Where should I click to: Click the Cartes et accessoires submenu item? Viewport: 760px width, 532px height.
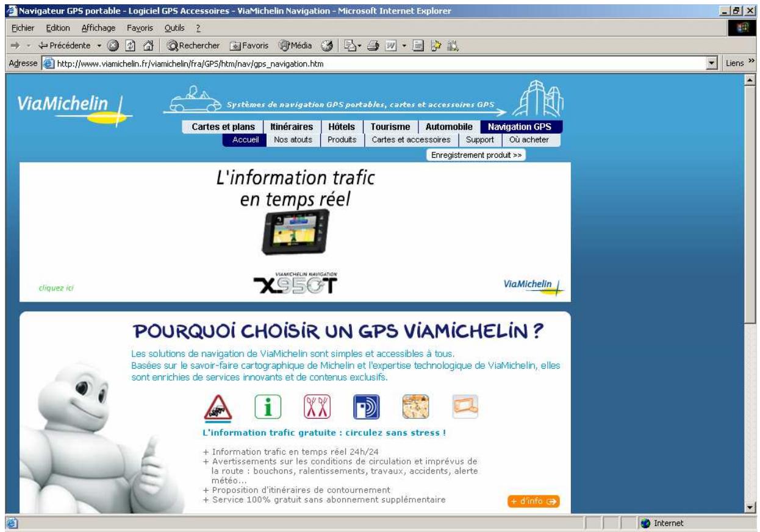[411, 140]
